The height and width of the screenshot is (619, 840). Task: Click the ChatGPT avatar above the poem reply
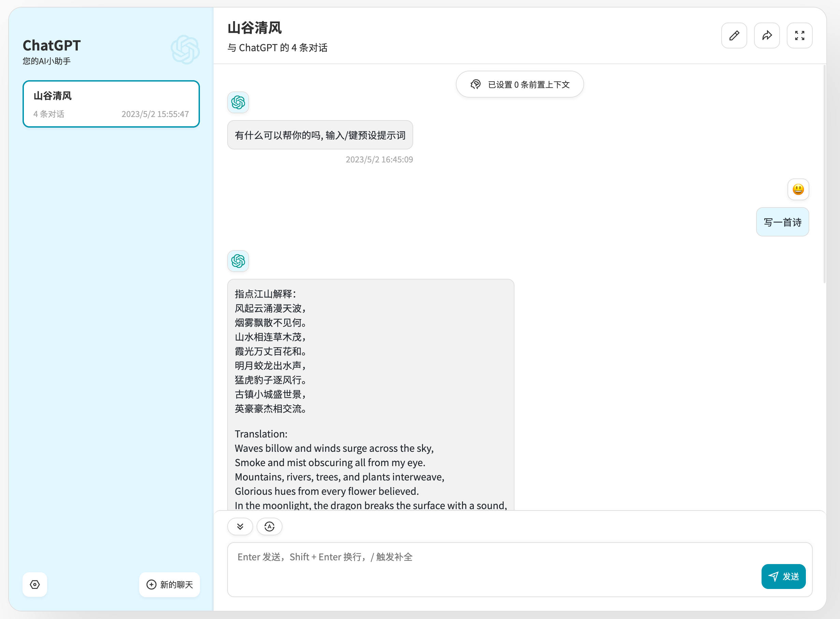coord(238,261)
